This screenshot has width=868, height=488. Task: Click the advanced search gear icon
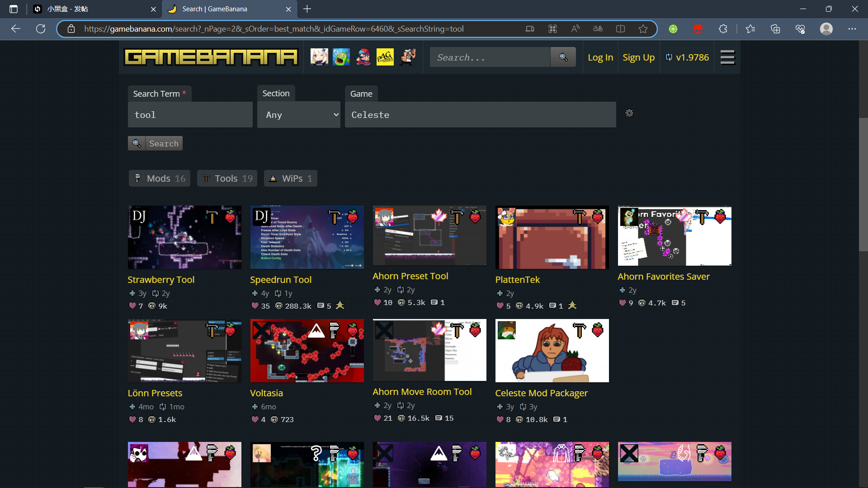(x=629, y=113)
